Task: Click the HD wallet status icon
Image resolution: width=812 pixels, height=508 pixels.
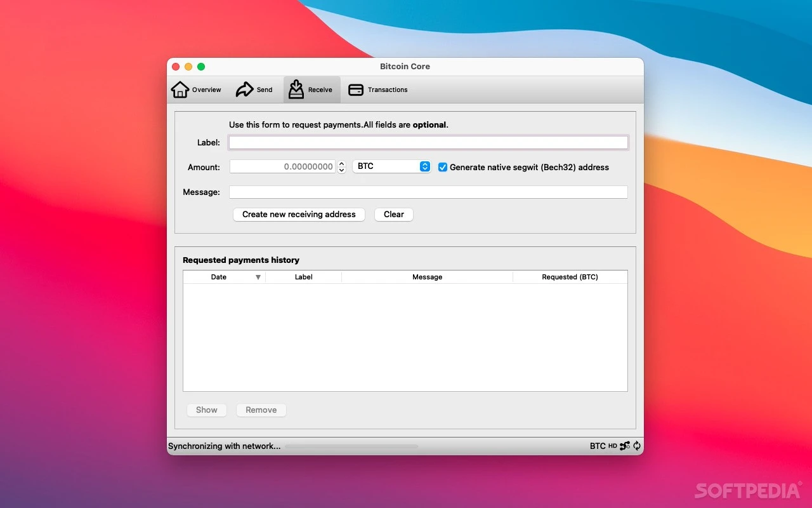Action: (x=613, y=446)
